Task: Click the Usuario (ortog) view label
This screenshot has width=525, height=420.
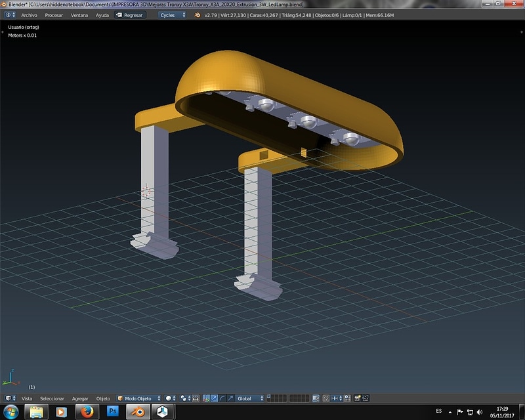Action: (x=24, y=27)
